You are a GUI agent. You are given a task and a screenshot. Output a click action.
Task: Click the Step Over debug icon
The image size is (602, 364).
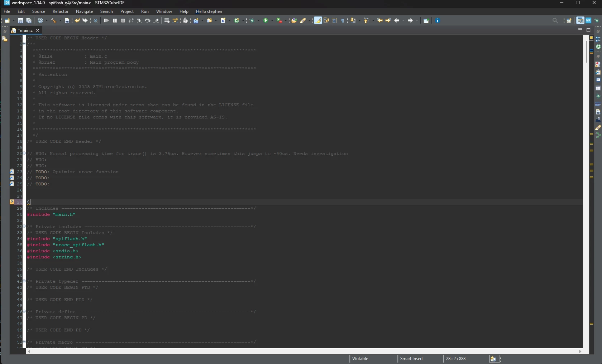tap(148, 21)
